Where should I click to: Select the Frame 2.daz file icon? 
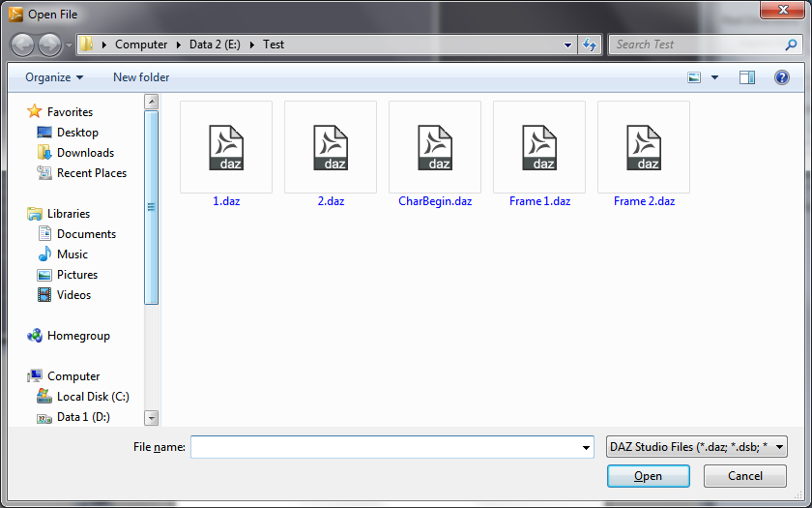click(x=644, y=147)
